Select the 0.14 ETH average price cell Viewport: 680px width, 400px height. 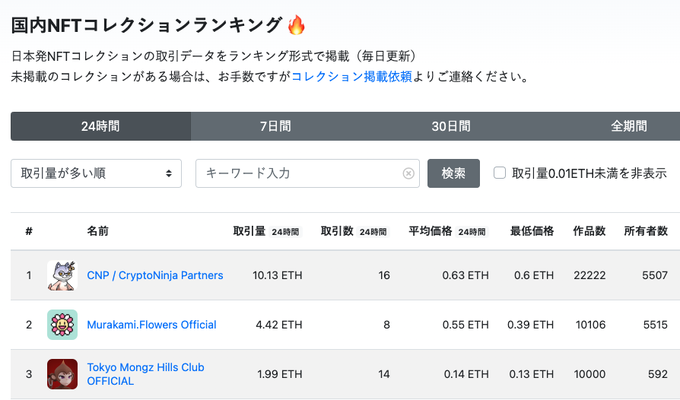[466, 374]
